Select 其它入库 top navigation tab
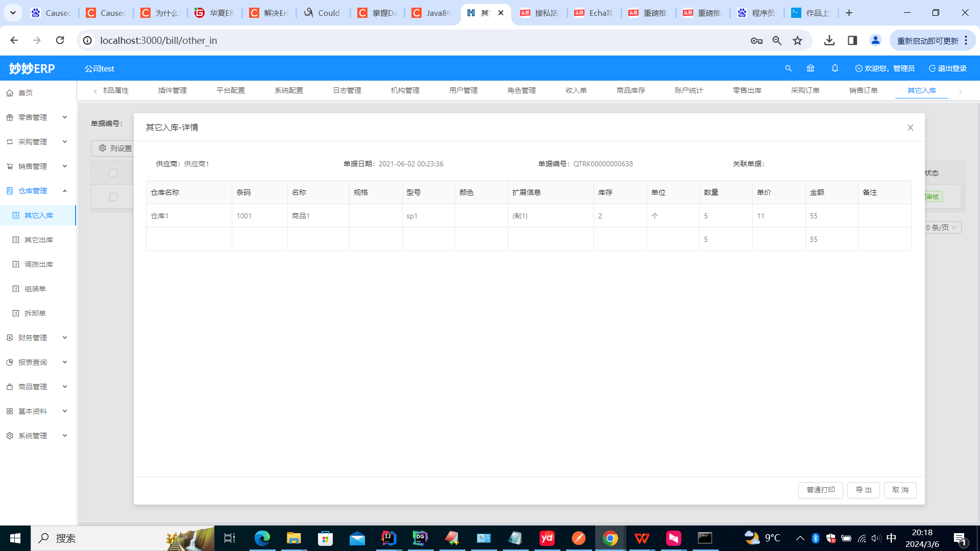The width and height of the screenshot is (980, 551). click(x=921, y=89)
